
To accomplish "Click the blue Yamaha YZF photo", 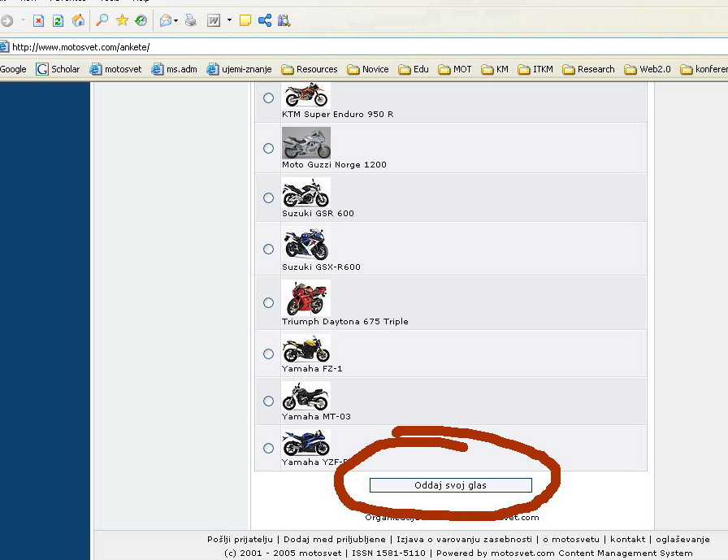I will click(306, 442).
